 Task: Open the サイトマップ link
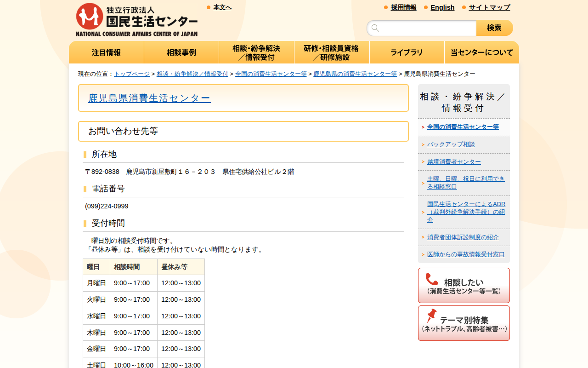tap(489, 7)
